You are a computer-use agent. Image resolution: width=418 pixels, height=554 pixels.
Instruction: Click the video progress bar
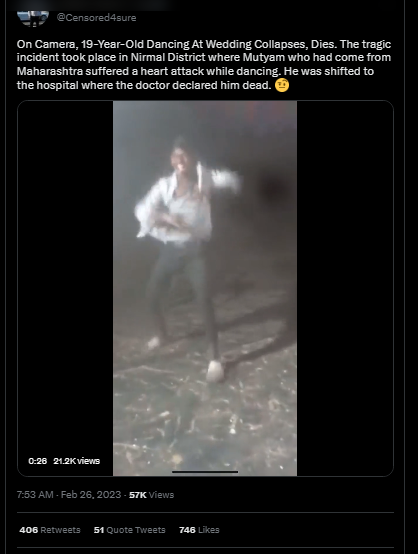point(205,472)
